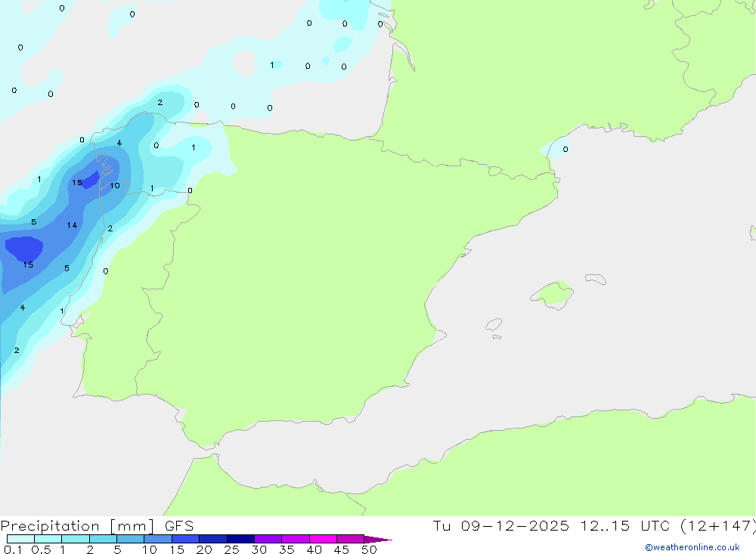
Task: Click the "GFS" model label
Action: (179, 526)
